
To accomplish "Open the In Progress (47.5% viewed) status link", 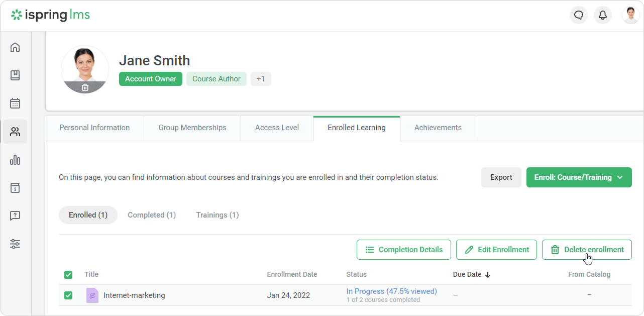I will click(x=391, y=291).
